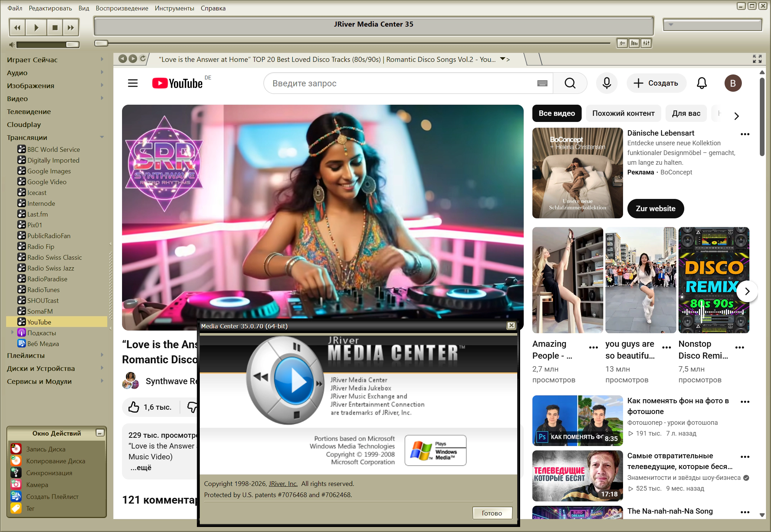Collapse the Трансляции tree section
The height and width of the screenshot is (532, 771).
[x=102, y=137]
